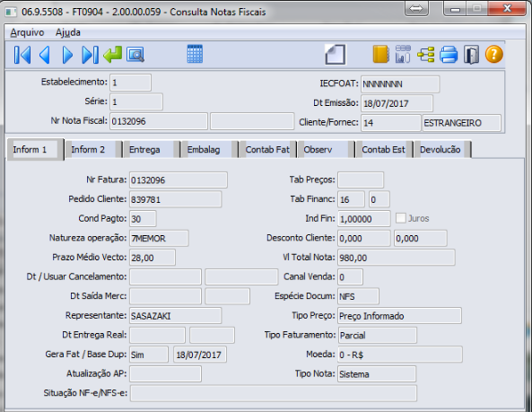
Task: Click the Representante field SASAZAKI
Action: click(176, 316)
